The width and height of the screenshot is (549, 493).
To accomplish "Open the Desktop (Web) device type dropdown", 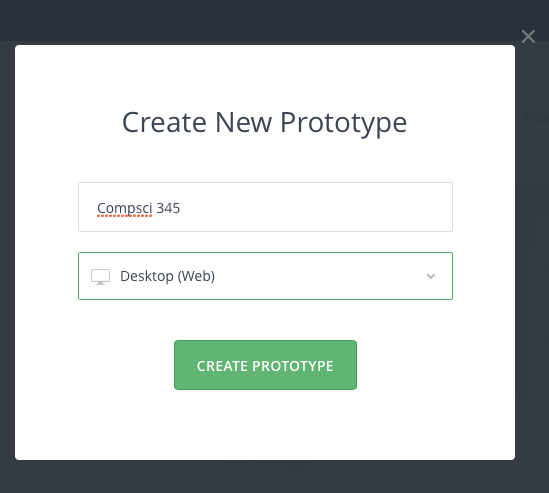I will [x=265, y=276].
